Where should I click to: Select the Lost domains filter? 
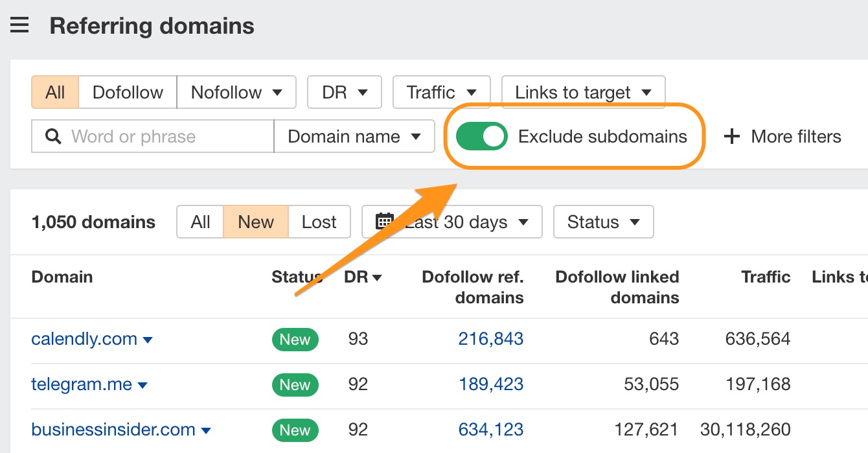pyautogui.click(x=319, y=222)
